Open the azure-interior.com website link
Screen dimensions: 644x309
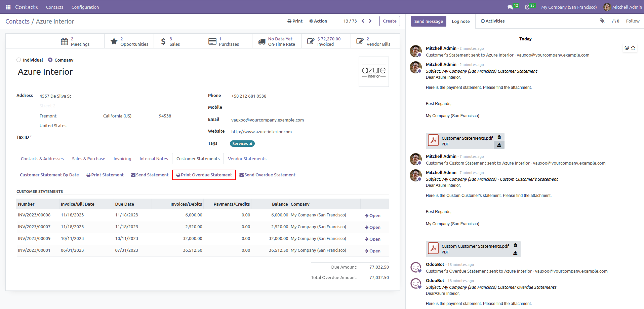pos(261,132)
